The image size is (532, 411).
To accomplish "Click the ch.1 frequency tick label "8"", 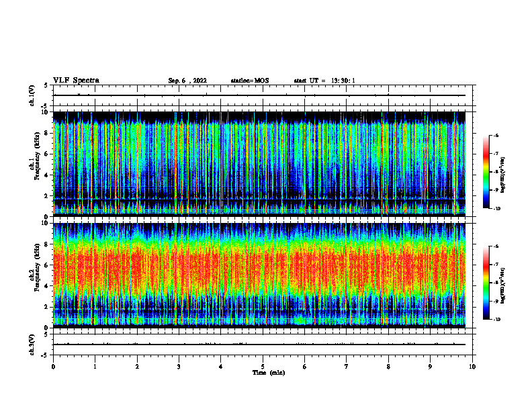I will [x=46, y=133].
